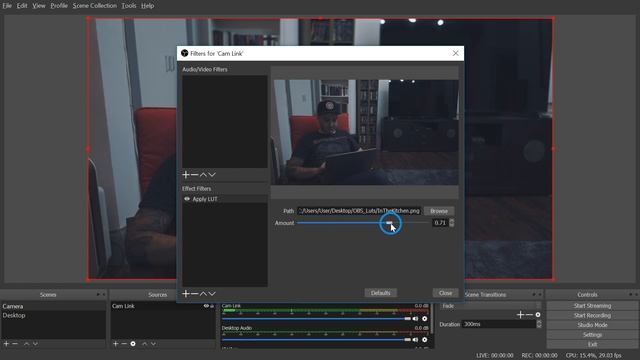640x360 pixels.
Task: Select the Camera scene
Action: (x=53, y=306)
